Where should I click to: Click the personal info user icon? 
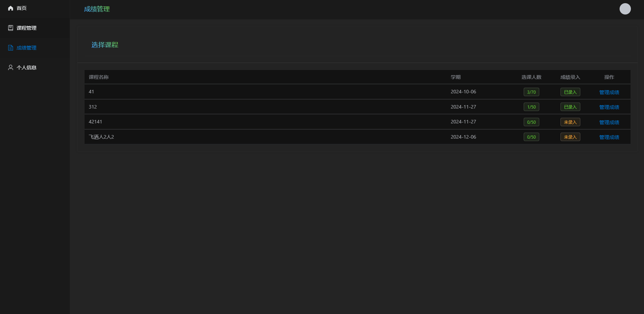click(11, 68)
